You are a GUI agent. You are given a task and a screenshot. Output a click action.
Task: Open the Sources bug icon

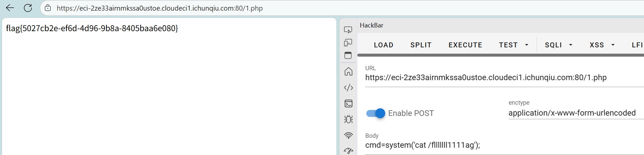click(x=348, y=119)
